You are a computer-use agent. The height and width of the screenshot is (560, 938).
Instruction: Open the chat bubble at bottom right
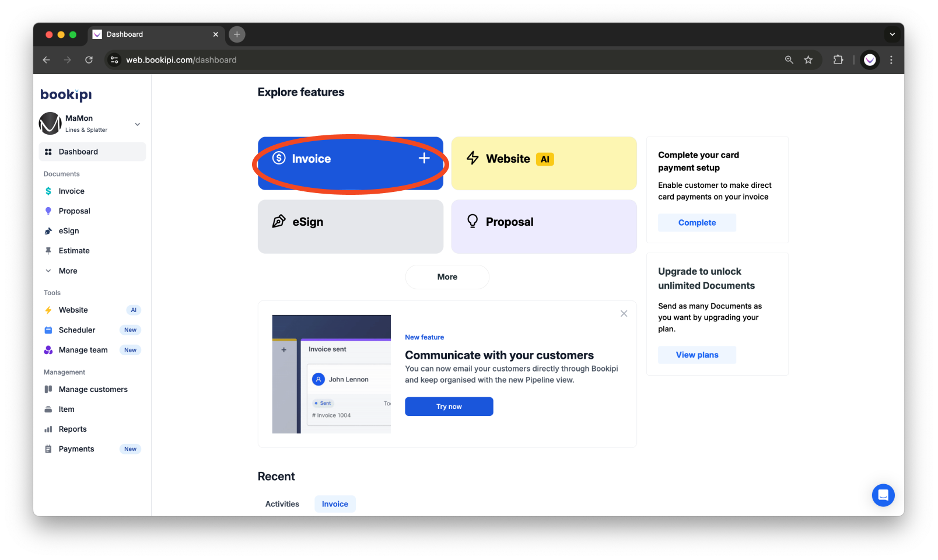point(883,495)
